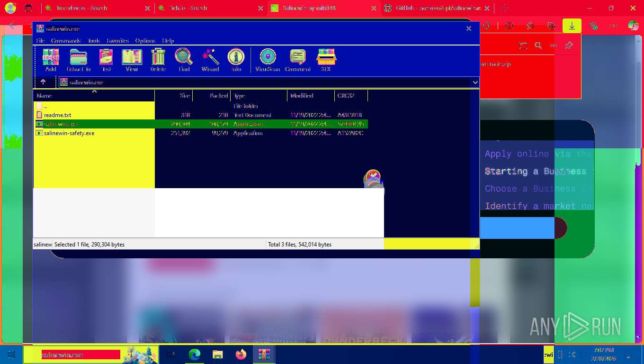The width and height of the screenshot is (644, 364).
Task: Open File Explorer from taskbar
Action: point(217,355)
